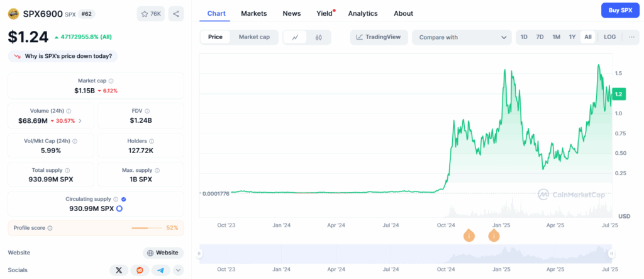Open more chart options ellipsis menu
This screenshot has width=644, height=279.
pyautogui.click(x=631, y=37)
